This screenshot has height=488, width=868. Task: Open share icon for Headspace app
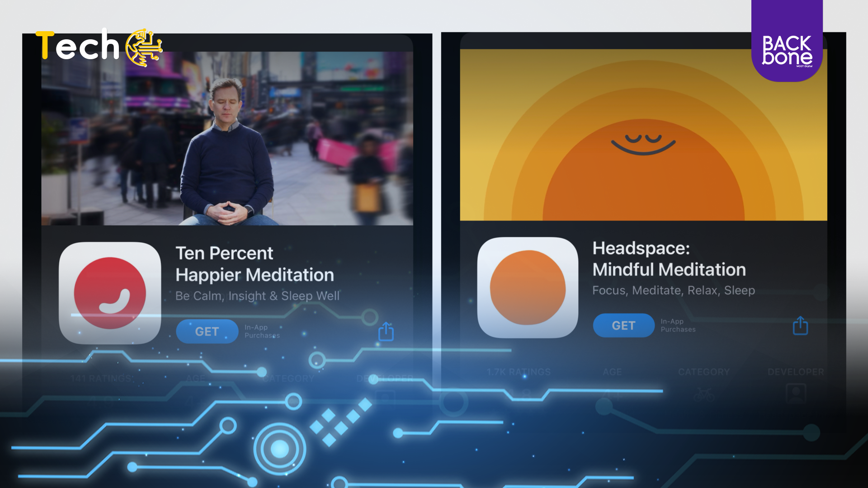(800, 325)
